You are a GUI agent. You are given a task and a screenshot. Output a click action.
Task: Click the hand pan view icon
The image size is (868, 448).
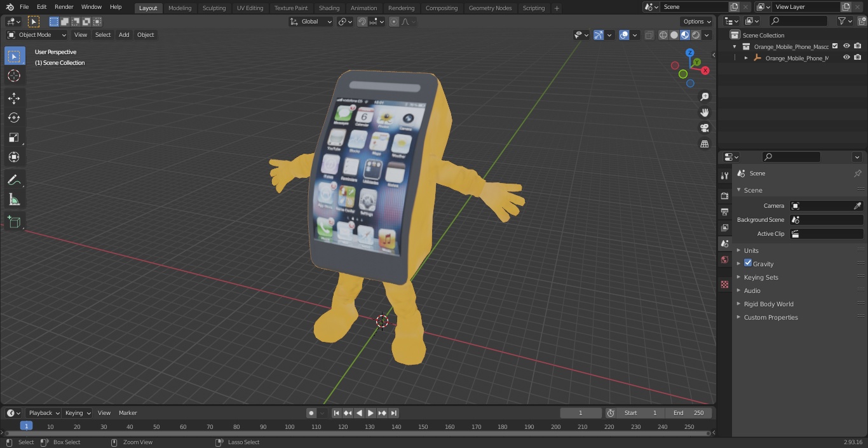705,112
